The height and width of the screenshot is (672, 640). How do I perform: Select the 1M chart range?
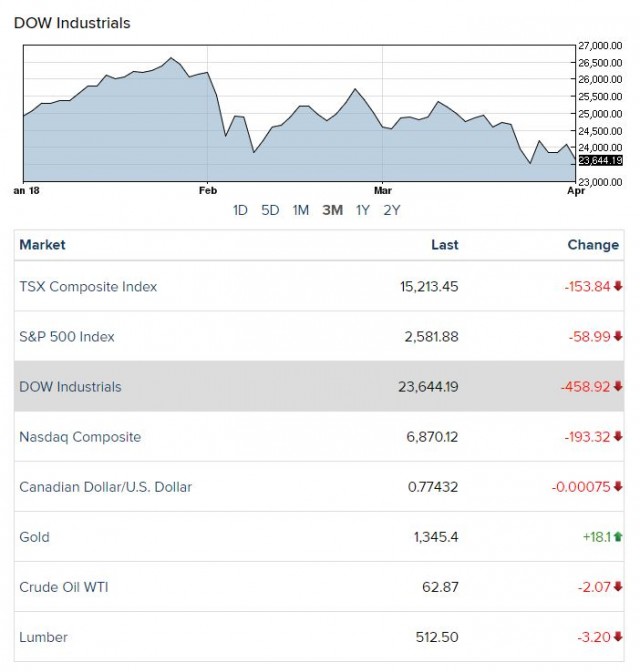[x=300, y=210]
